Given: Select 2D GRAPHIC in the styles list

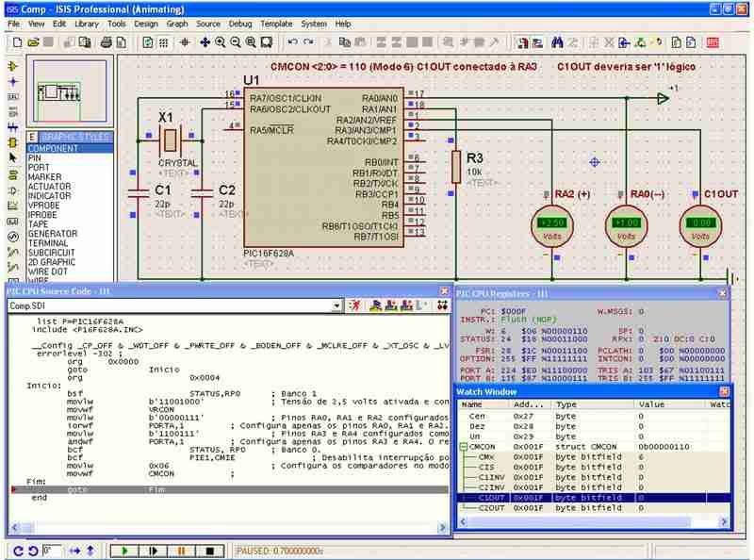Looking at the screenshot, I should (70, 262).
